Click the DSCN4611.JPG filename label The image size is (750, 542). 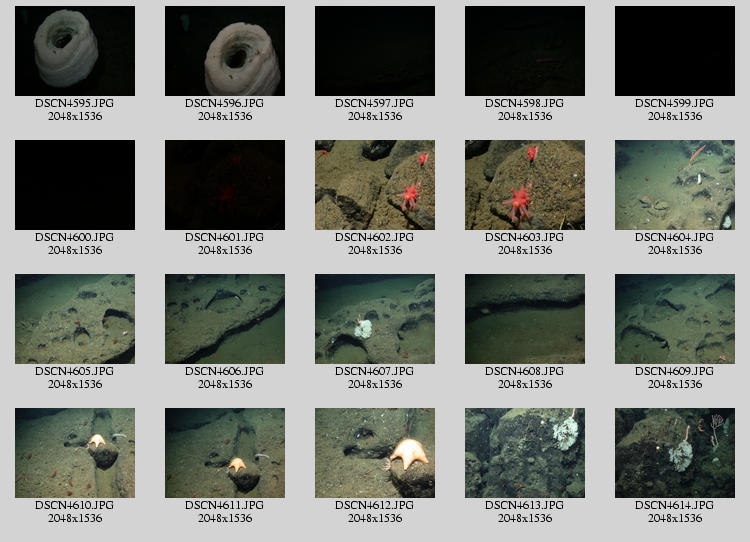pos(224,505)
